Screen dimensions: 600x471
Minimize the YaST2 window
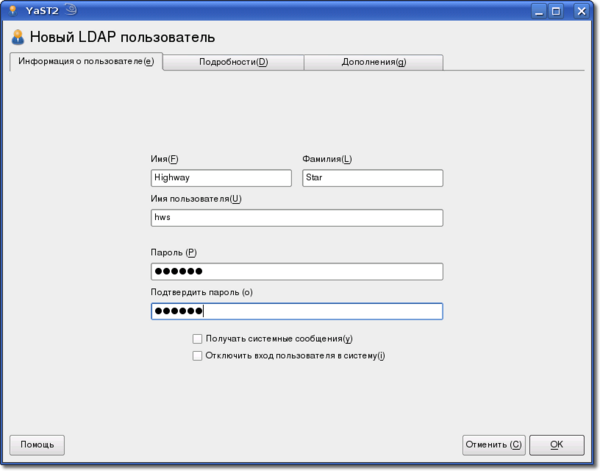coord(535,10)
